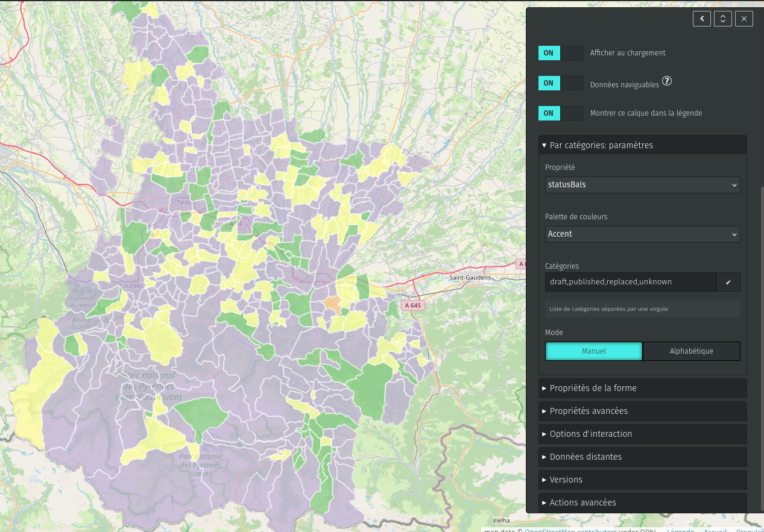764x532 pixels.
Task: Open help for Données naviguables
Action: (x=667, y=81)
